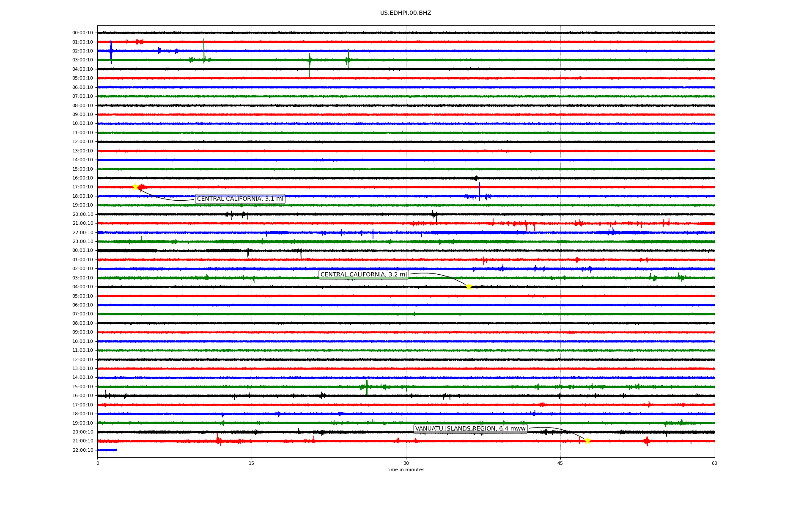
Task: Click the 45 tick label on the x-axis
Action: click(x=560, y=463)
